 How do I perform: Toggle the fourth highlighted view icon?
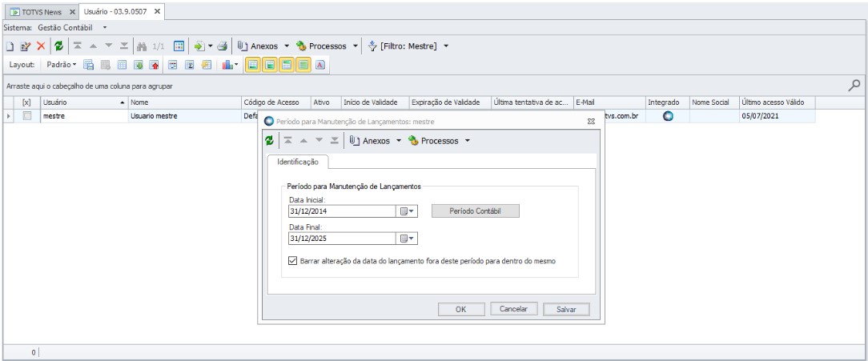pos(303,65)
